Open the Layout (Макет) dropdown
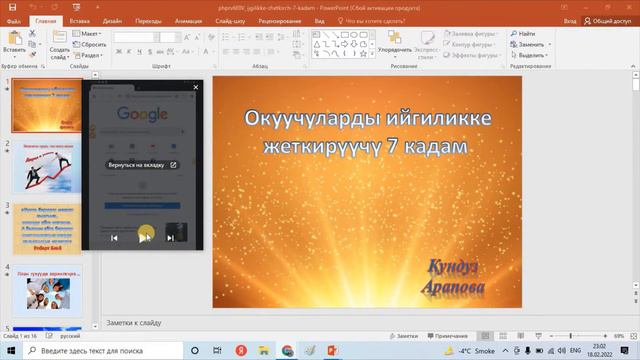The width and height of the screenshot is (640, 360). click(87, 33)
